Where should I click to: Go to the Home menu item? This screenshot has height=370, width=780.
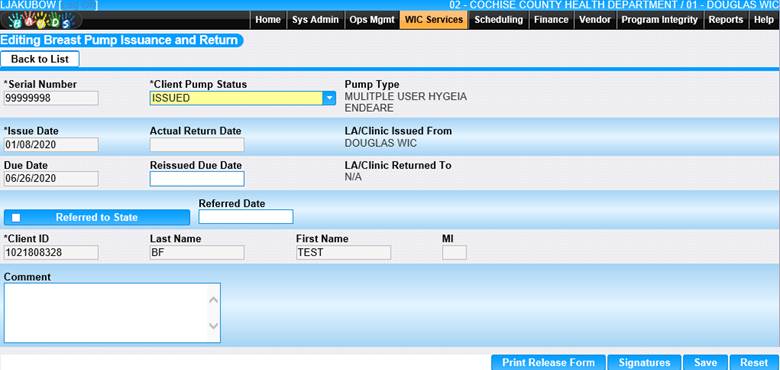click(268, 20)
